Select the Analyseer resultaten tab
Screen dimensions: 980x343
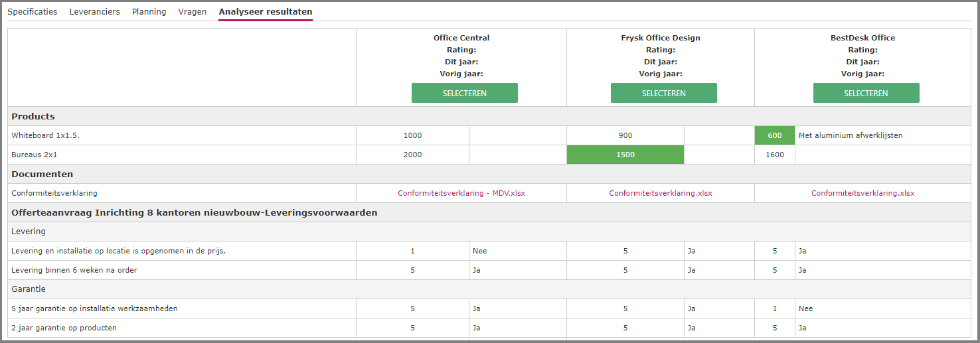pos(266,12)
